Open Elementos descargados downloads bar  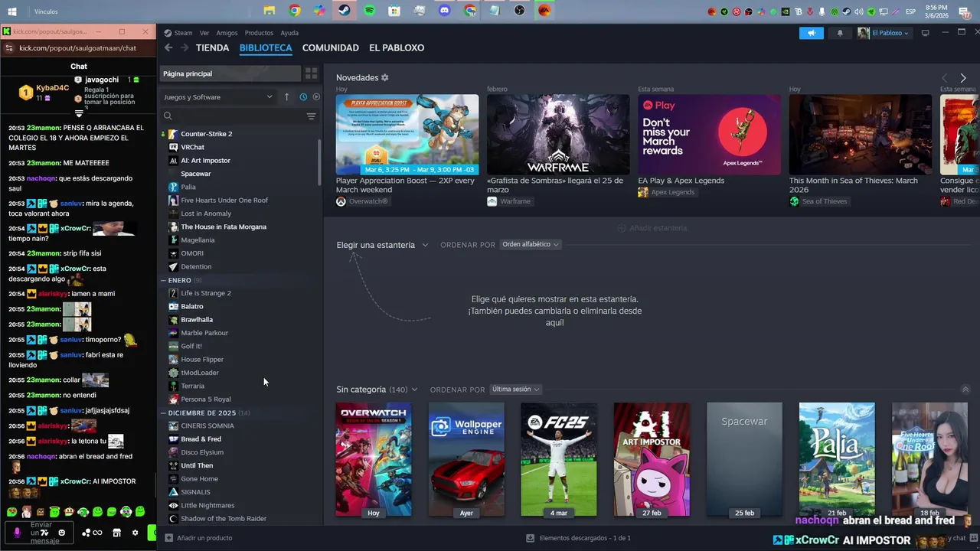tap(578, 538)
